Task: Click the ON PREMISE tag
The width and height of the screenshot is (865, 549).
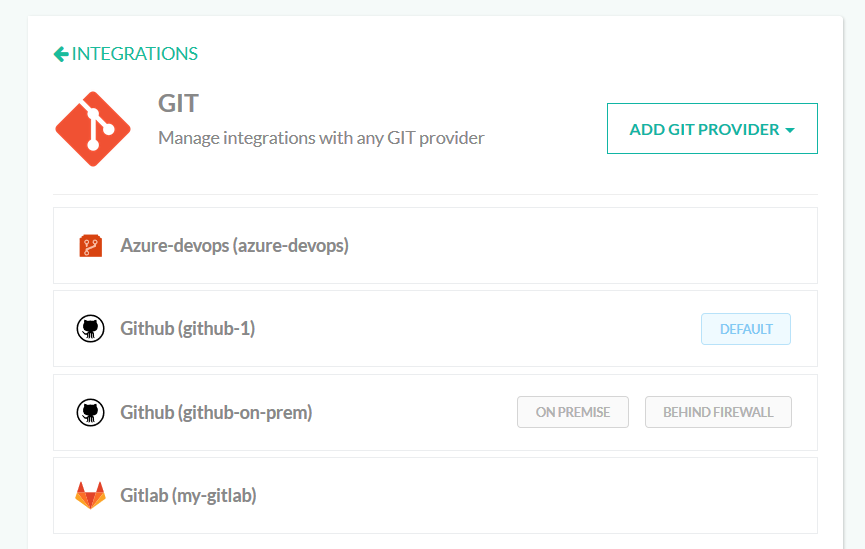Action: (573, 412)
